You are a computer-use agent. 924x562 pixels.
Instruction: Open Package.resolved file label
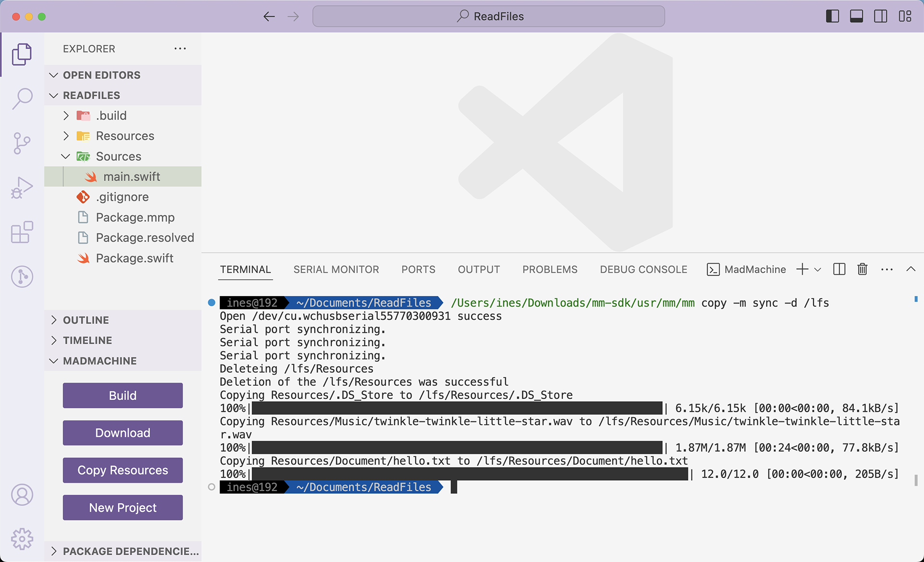(x=145, y=237)
